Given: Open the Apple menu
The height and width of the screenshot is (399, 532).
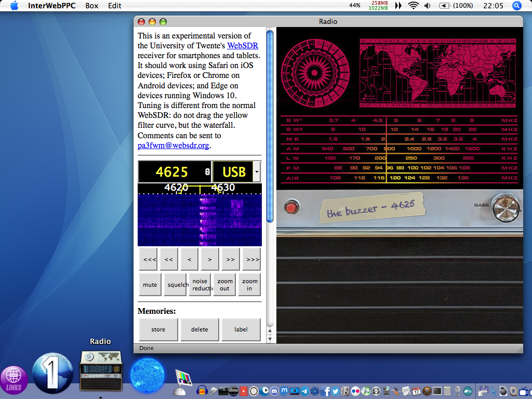Looking at the screenshot, I should pos(14,5).
